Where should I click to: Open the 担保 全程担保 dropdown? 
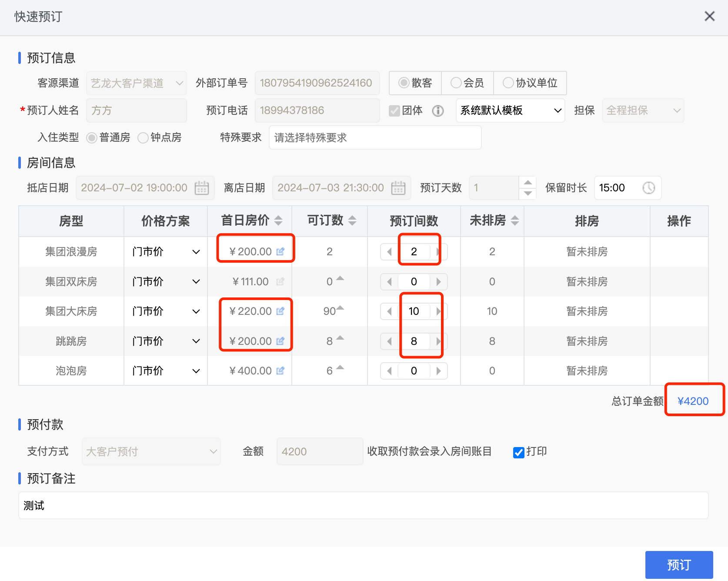coord(643,110)
